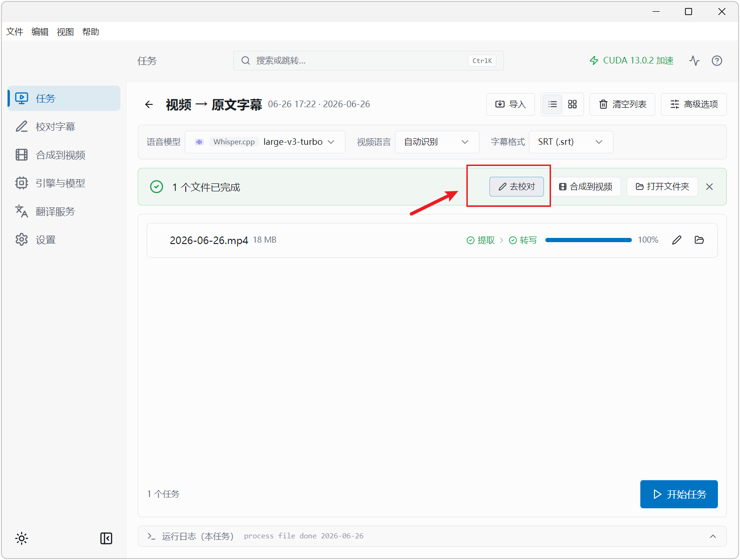
Task: Open the 设置 sidebar section
Action: (64, 239)
